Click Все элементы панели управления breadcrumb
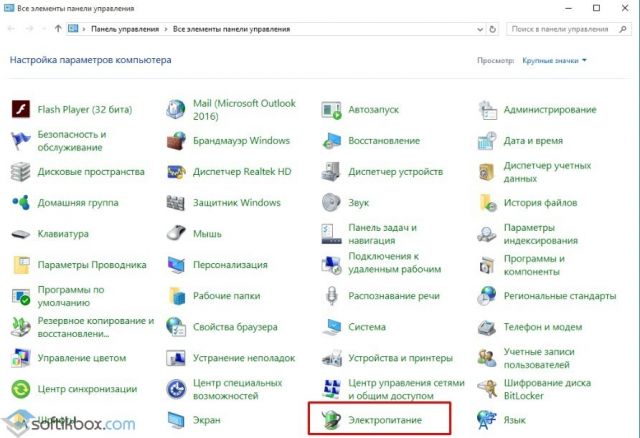This screenshot has width=640, height=438. coord(231,29)
